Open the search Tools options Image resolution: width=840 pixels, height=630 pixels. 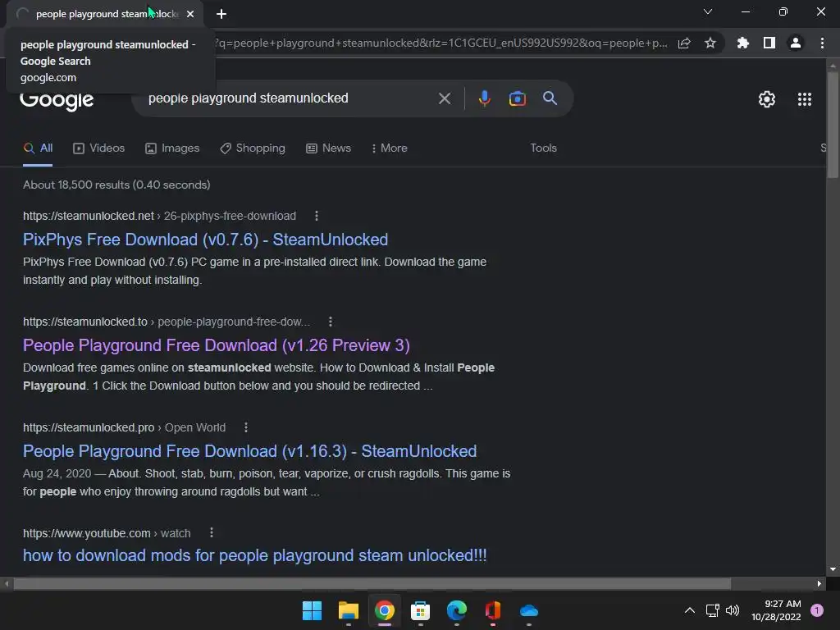(543, 148)
